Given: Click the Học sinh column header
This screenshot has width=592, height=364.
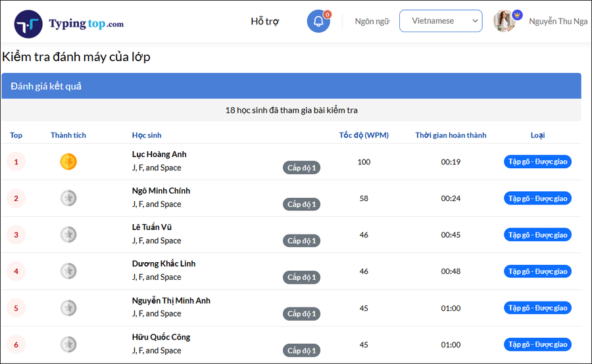Looking at the screenshot, I should 147,135.
